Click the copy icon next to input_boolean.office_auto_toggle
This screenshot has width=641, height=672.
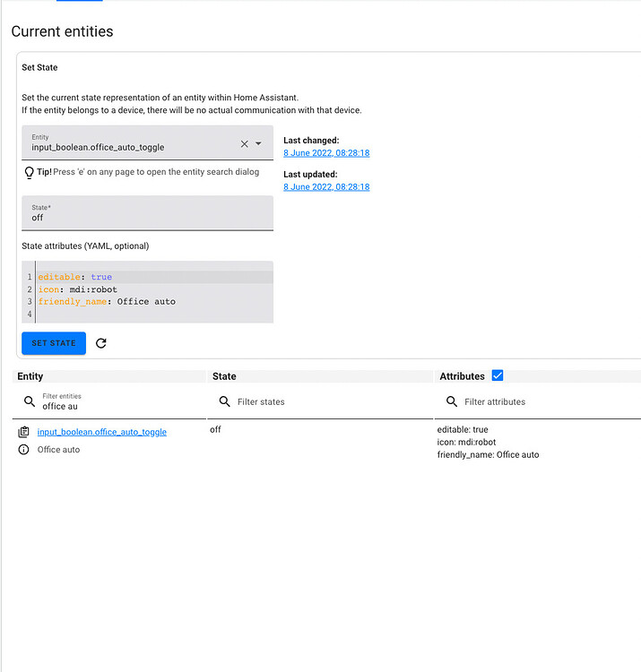24,432
